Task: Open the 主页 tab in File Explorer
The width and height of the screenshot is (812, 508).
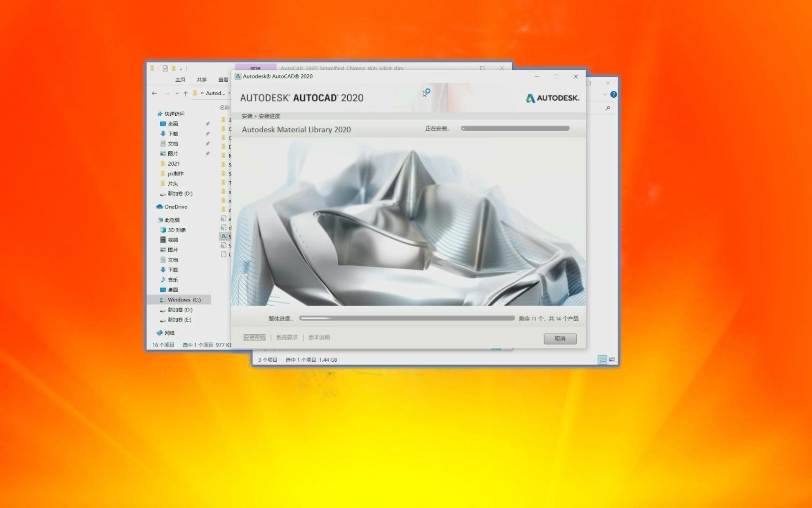Action: pyautogui.click(x=180, y=80)
